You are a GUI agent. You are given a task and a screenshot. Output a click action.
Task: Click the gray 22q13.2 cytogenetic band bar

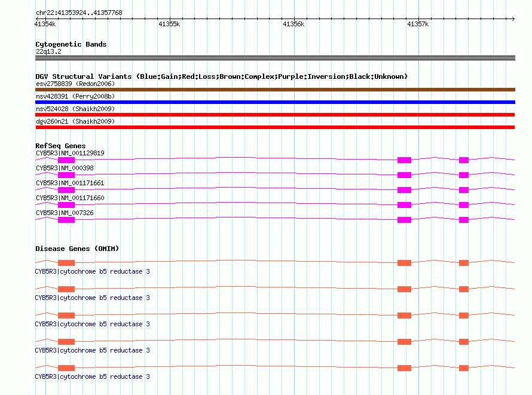pyautogui.click(x=275, y=58)
